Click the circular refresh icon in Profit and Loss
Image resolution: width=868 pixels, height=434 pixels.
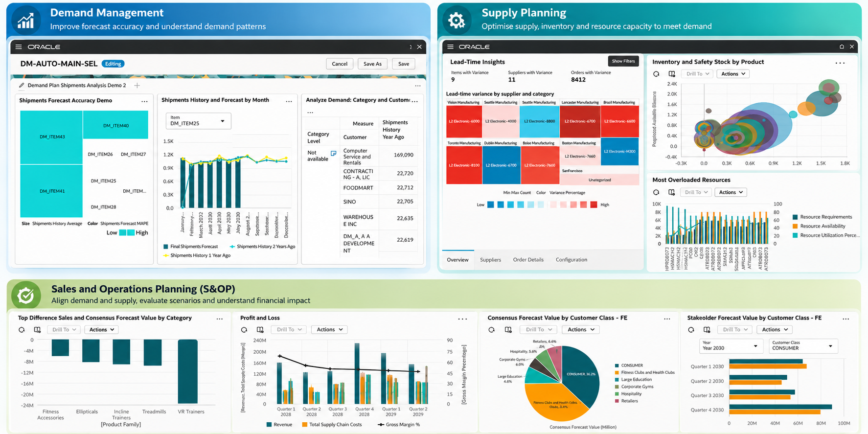point(244,330)
